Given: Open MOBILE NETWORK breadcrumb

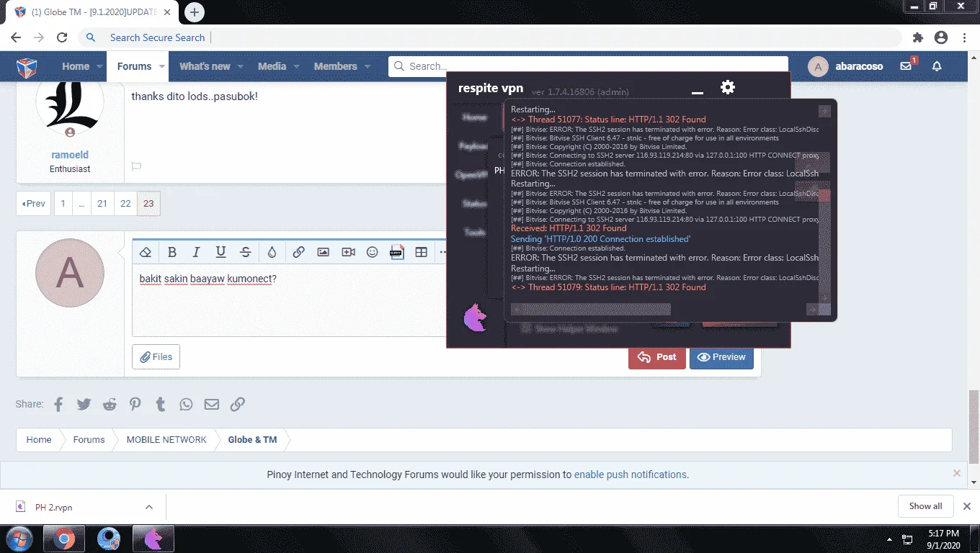Looking at the screenshot, I should pos(166,440).
